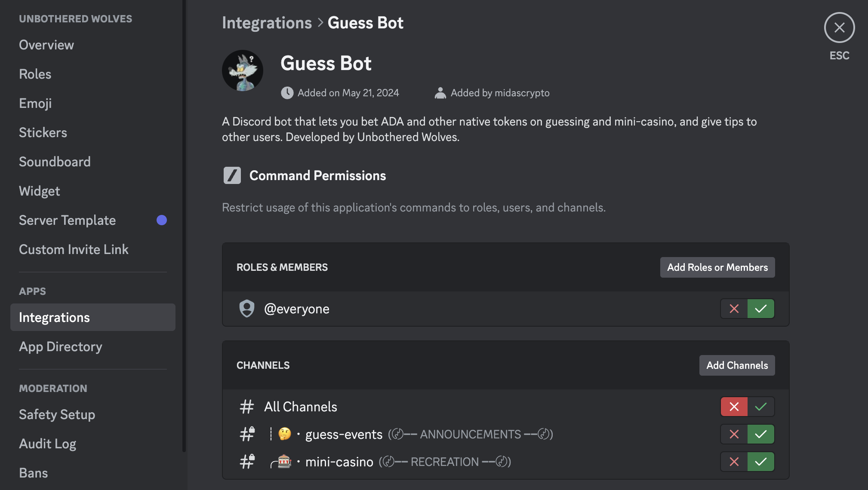
Task: Deny commands in guess-events channel
Action: pos(734,434)
